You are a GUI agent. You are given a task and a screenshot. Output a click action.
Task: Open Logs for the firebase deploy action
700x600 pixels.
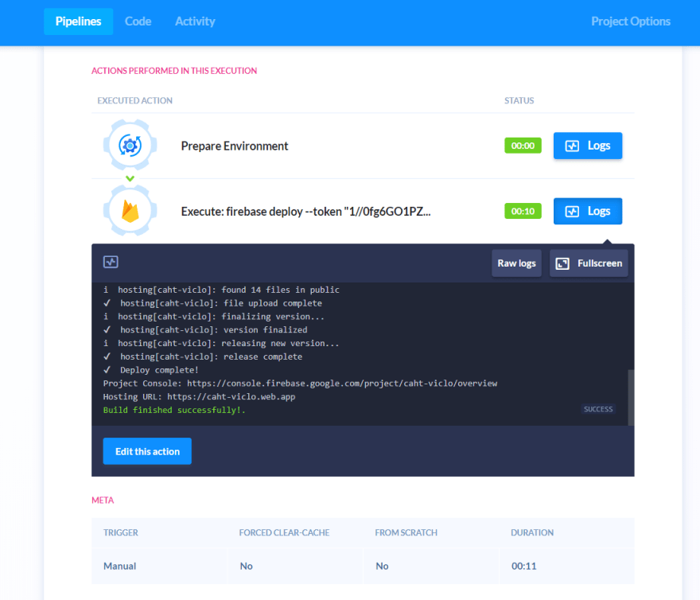(588, 212)
